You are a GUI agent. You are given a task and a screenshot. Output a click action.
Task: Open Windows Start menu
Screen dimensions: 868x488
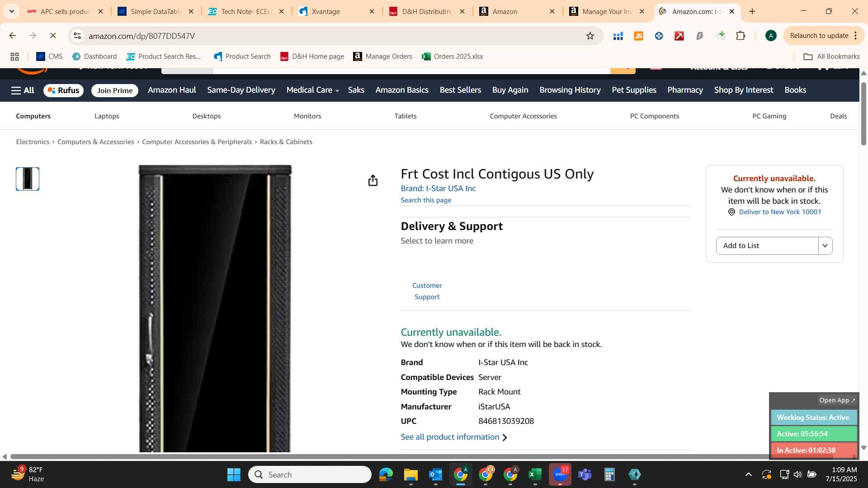[234, 474]
